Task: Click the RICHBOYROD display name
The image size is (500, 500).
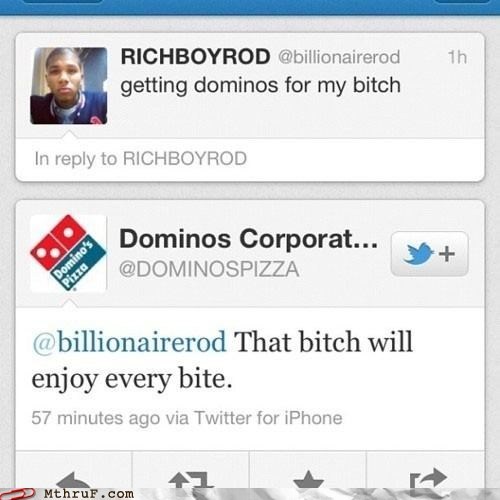Action: click(195, 56)
